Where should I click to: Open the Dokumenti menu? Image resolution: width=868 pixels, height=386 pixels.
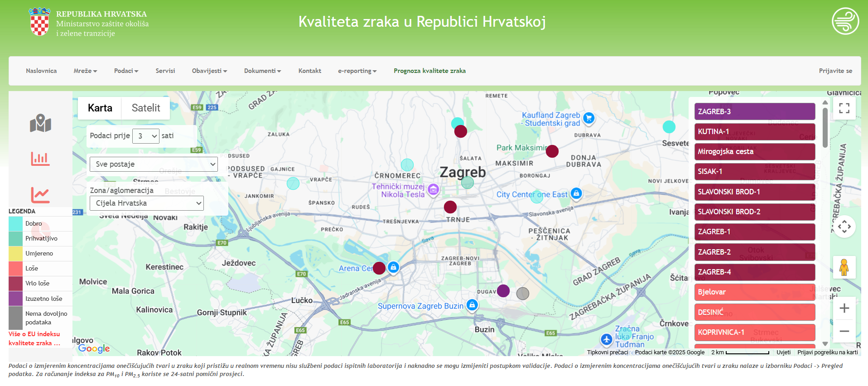[x=262, y=71]
